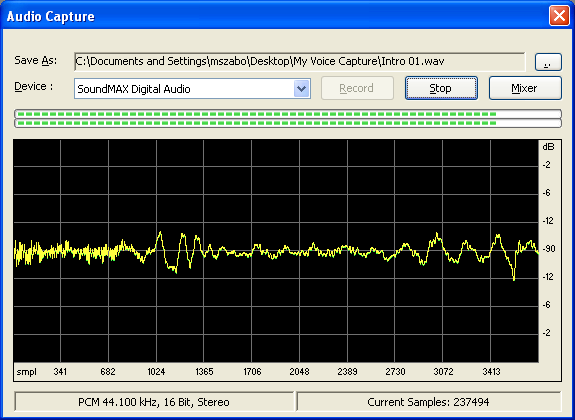Click the PCM 44.100 kHz format status panel
This screenshot has height=420, width=575.
[154, 402]
